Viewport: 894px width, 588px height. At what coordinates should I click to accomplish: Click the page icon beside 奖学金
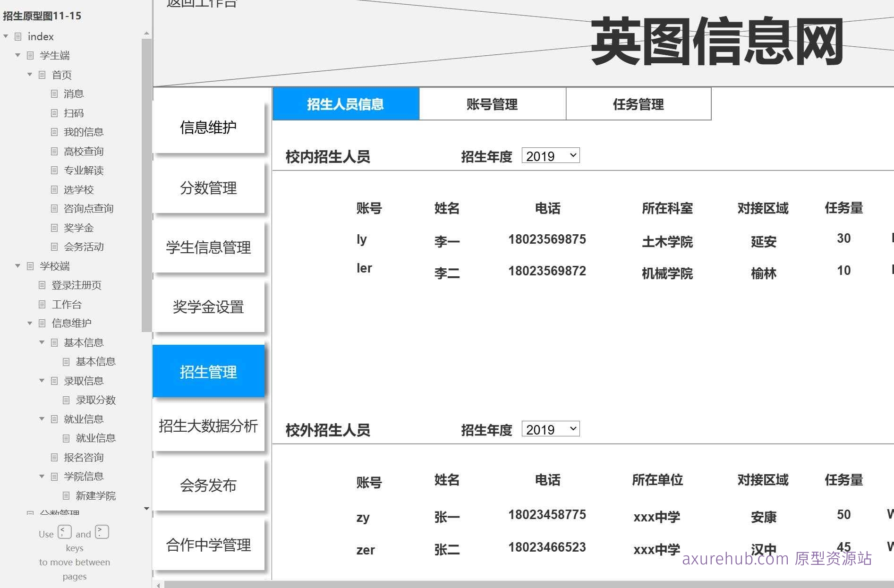click(54, 228)
